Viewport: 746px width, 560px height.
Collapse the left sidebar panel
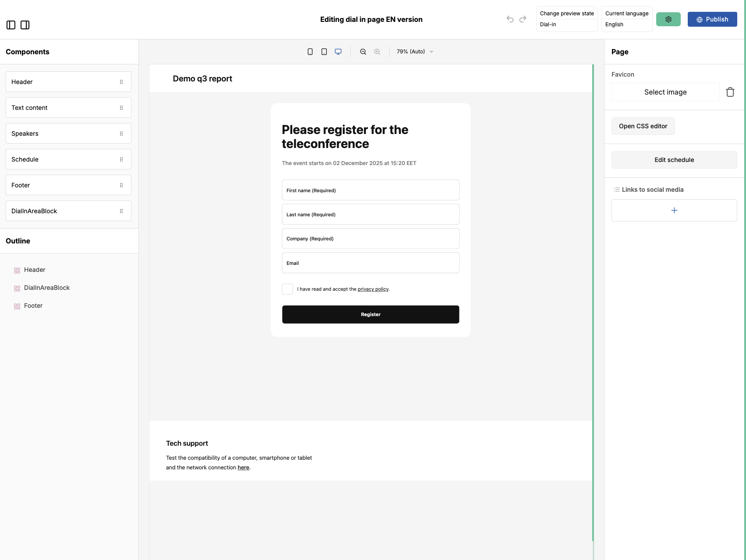click(x=11, y=25)
